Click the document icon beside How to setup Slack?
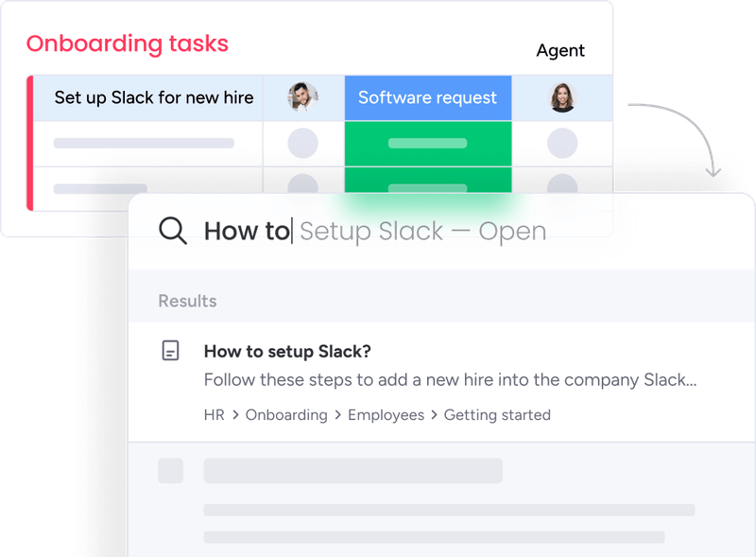756x557 pixels. [170, 351]
